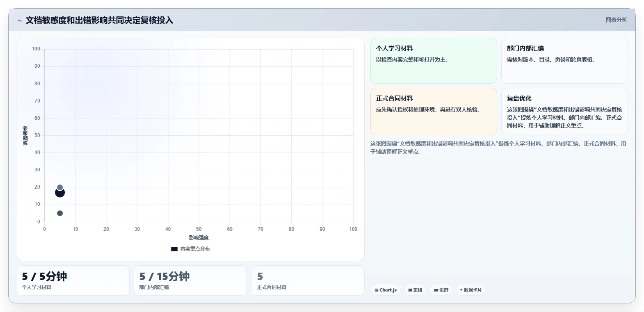Click the gray scatter point near 20
644x312 pixels.
(60, 187)
